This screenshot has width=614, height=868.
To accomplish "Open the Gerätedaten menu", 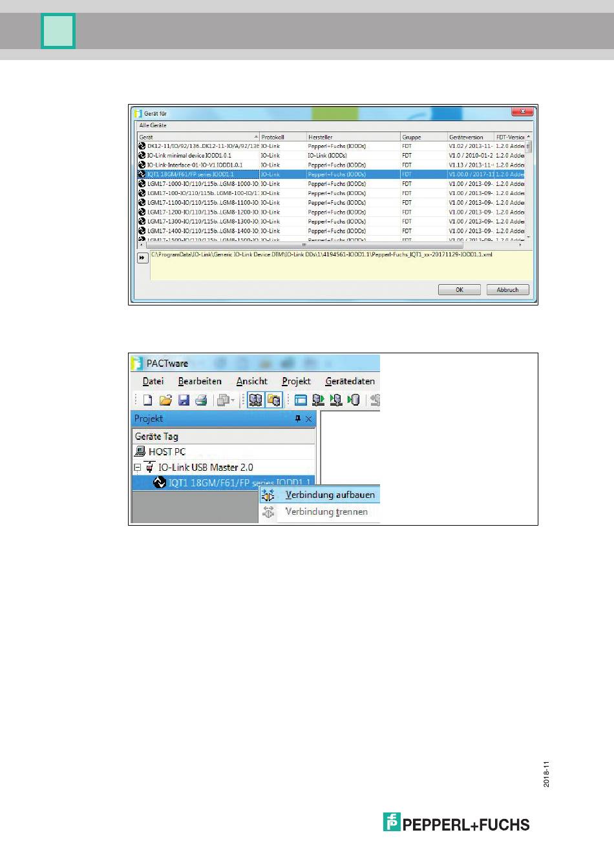I will (x=350, y=381).
